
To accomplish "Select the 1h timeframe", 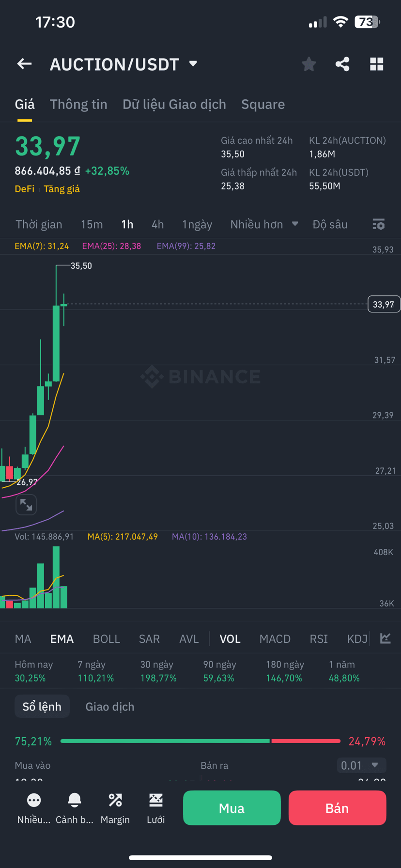I will 127,224.
